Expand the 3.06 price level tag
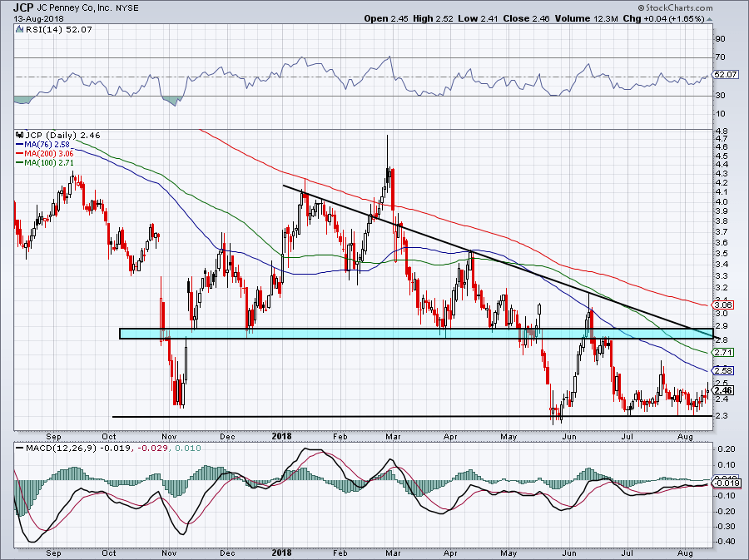Image resolution: width=749 pixels, height=560 pixels. click(x=722, y=305)
